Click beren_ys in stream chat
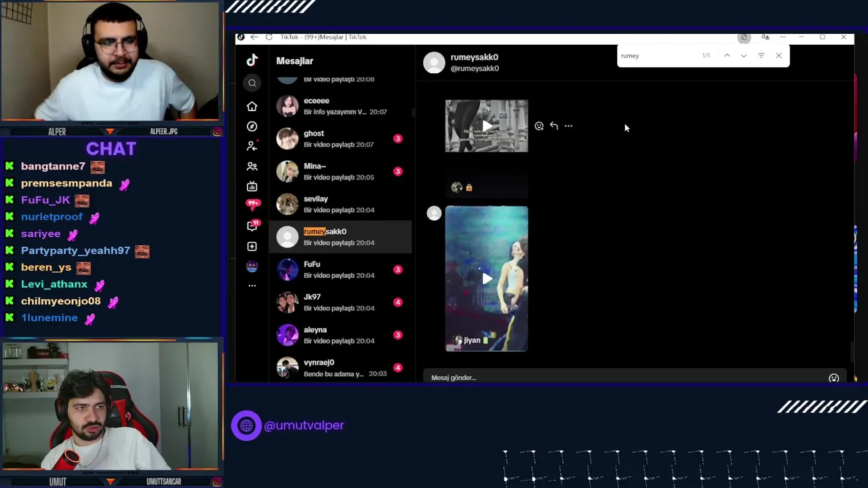 coord(46,267)
